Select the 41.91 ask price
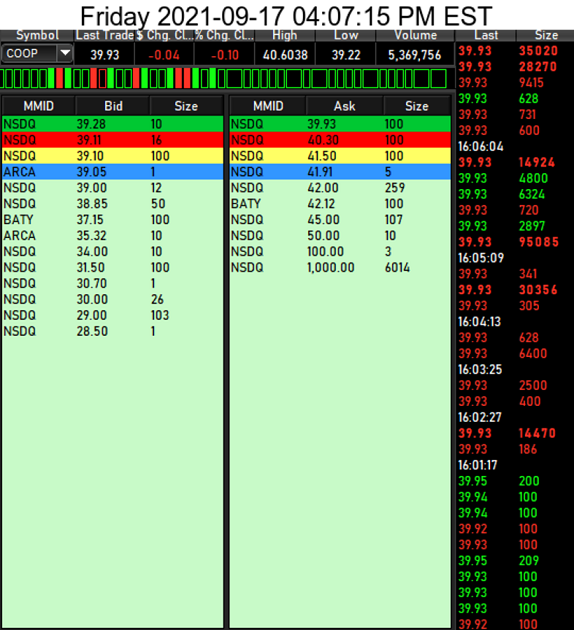Image resolution: width=574 pixels, height=630 pixels. point(320,172)
